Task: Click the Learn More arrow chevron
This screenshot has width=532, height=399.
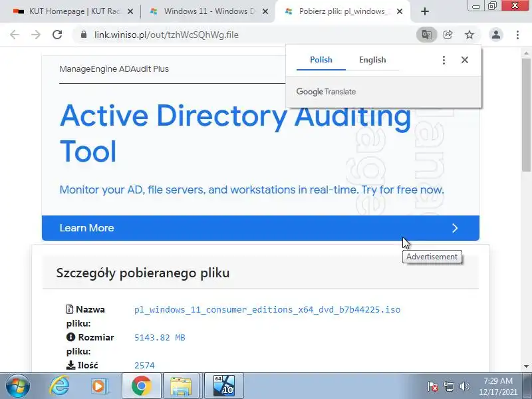Action: click(x=455, y=228)
